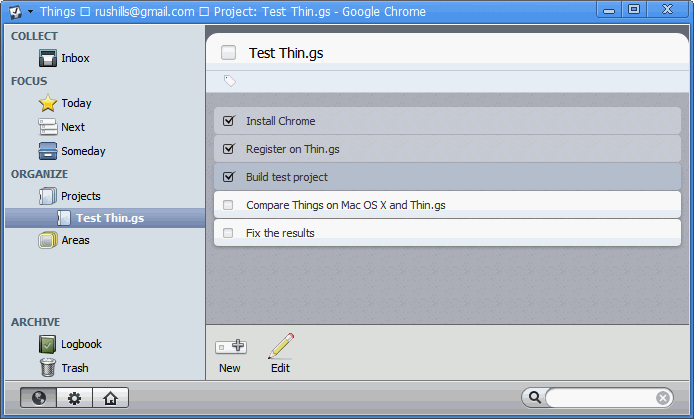Open the Someday archive box icon
This screenshot has width=694, height=419.
coord(47,151)
